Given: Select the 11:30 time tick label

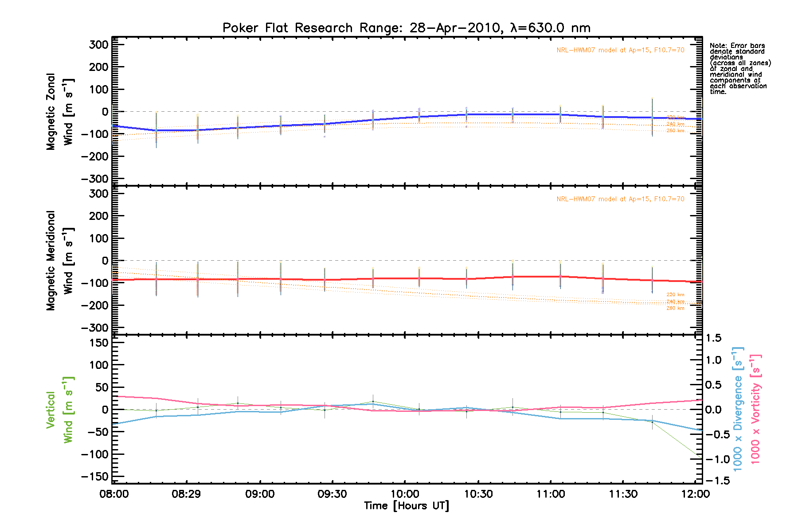Looking at the screenshot, I should (623, 494).
